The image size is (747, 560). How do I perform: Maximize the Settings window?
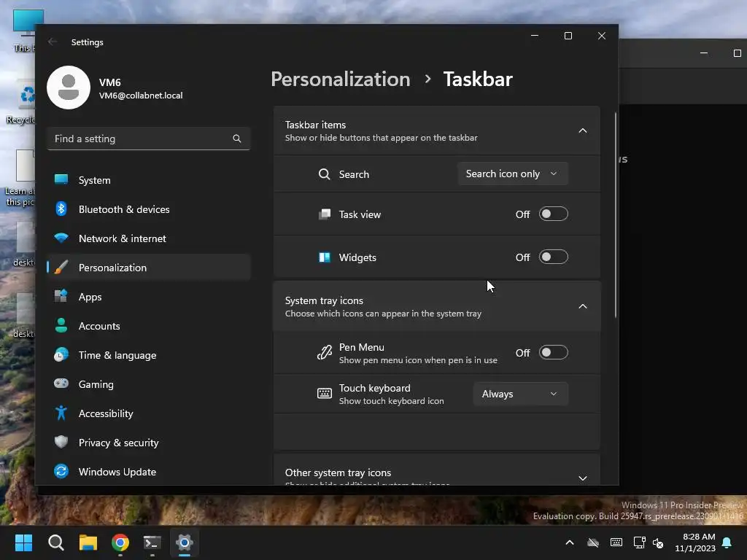tap(568, 36)
